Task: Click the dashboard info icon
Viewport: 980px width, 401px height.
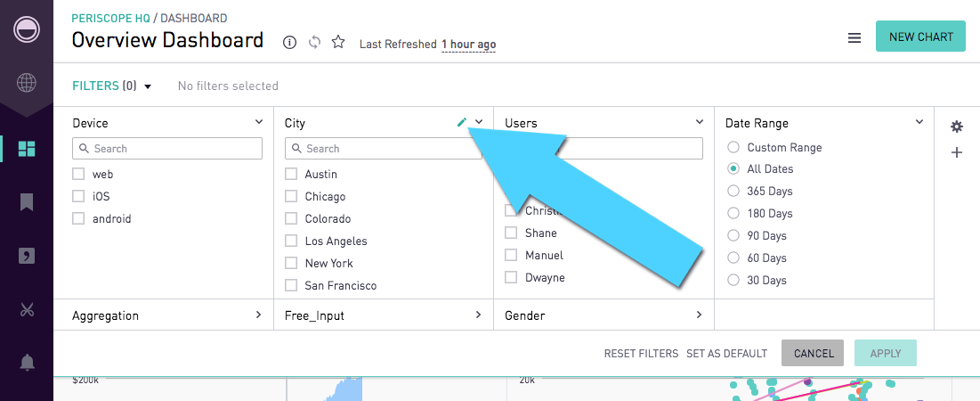Action: click(289, 42)
